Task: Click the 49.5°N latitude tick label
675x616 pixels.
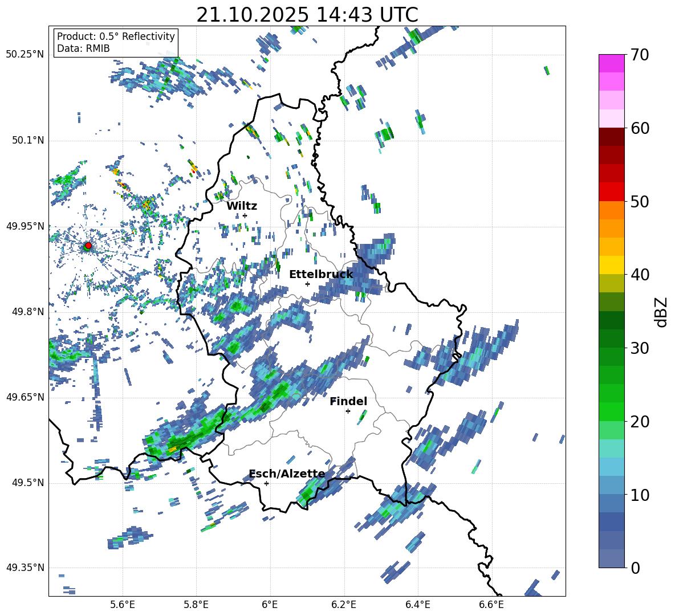Action: (x=27, y=483)
